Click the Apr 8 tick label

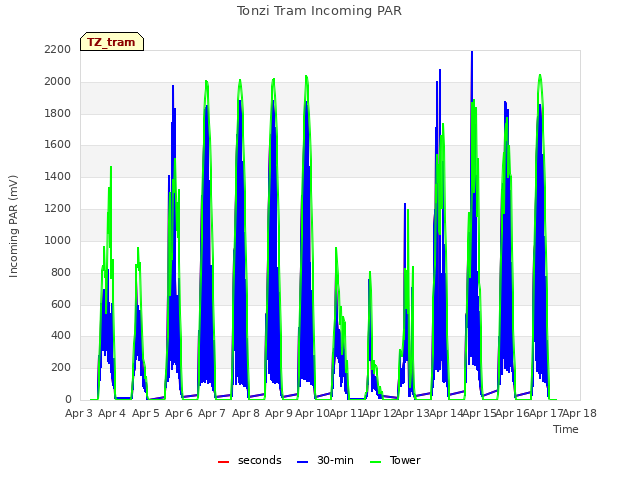coord(246,413)
